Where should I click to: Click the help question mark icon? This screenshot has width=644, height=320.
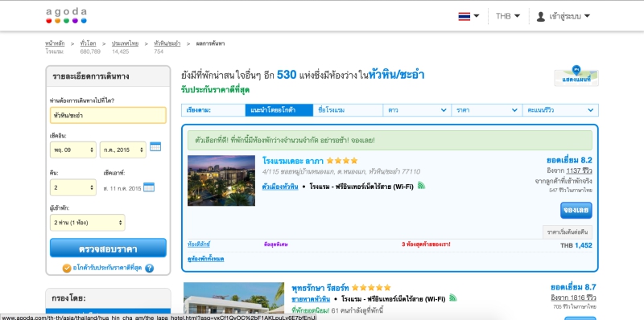150,269
